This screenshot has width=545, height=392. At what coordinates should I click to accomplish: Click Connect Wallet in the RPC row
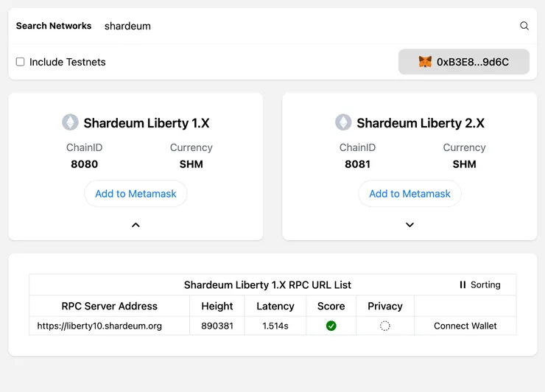[465, 326]
